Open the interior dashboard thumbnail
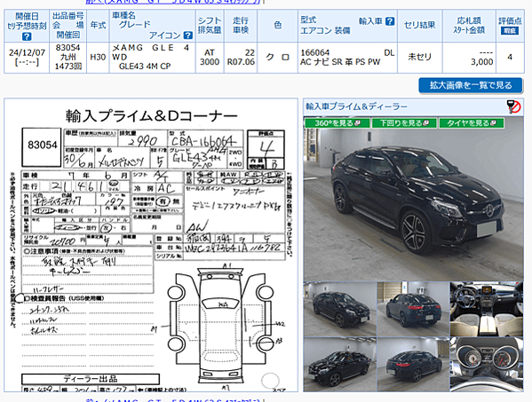Viewport: 532px width, 402px height. tap(487, 309)
